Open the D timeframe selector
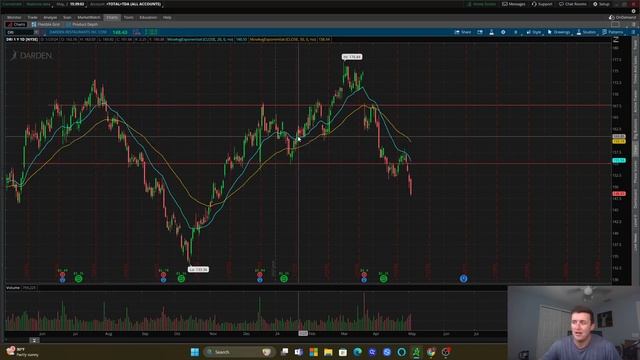This screenshot has height=360, width=640. [516, 32]
